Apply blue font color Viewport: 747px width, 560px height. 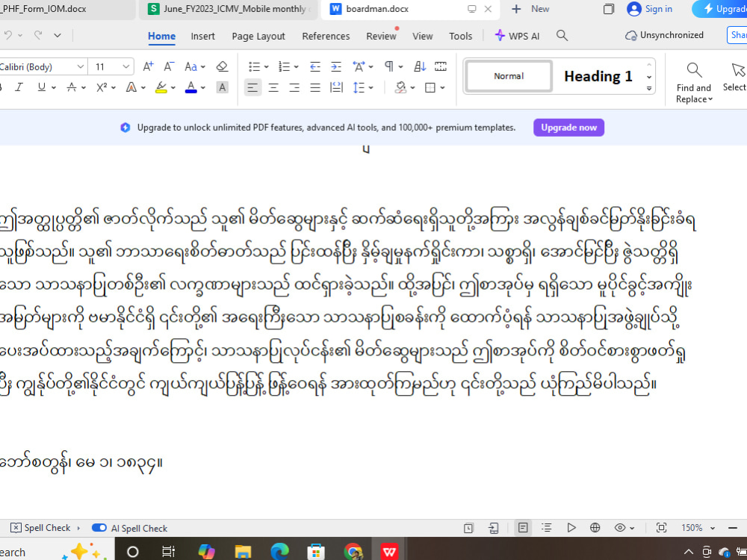click(191, 87)
